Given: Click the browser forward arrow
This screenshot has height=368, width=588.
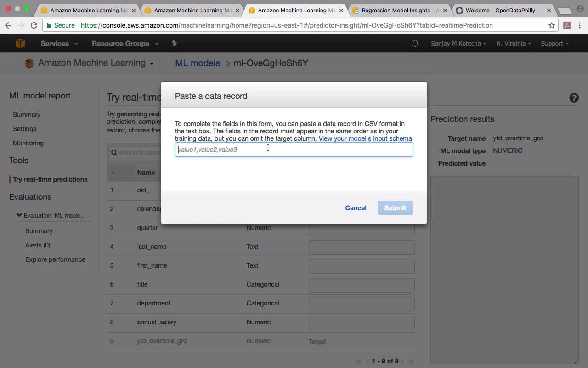Looking at the screenshot, I should click(21, 25).
